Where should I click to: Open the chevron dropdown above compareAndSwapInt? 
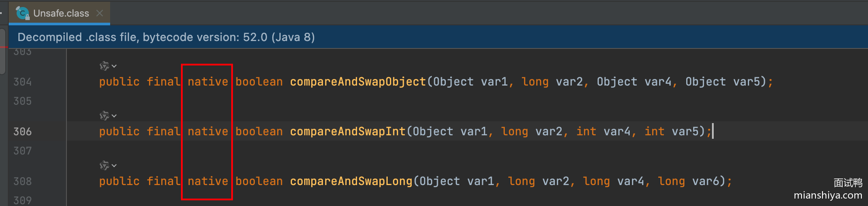pos(114,116)
